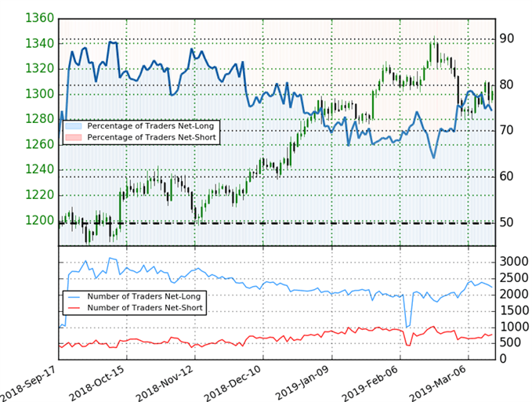Viewport: 532px width, 402px height.
Task: Click the 2019-Mar-06 date label
Action: click(x=438, y=384)
